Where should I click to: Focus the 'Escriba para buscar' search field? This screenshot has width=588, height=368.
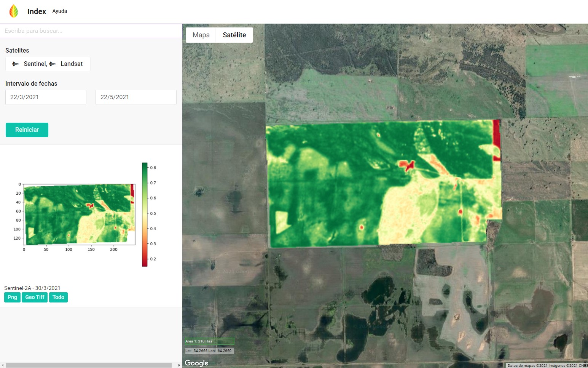point(91,31)
